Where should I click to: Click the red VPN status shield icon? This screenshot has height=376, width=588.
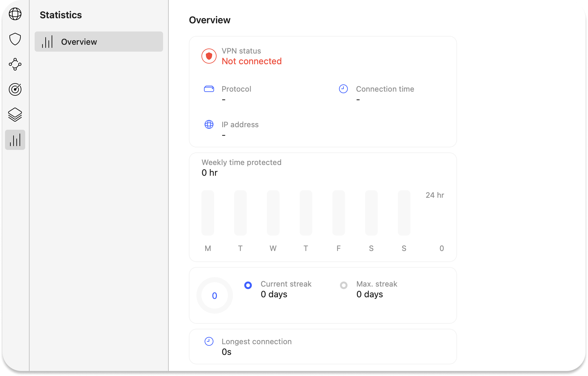[209, 56]
